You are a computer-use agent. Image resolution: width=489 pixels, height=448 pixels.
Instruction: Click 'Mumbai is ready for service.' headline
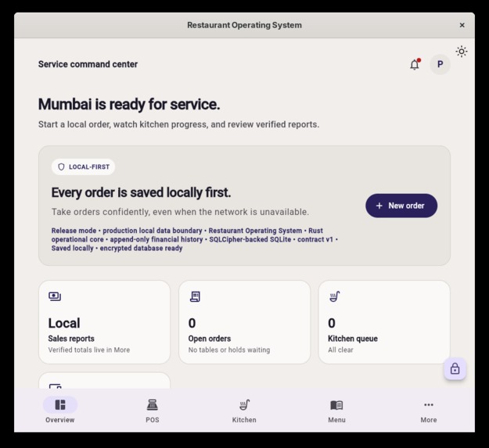pyautogui.click(x=129, y=104)
